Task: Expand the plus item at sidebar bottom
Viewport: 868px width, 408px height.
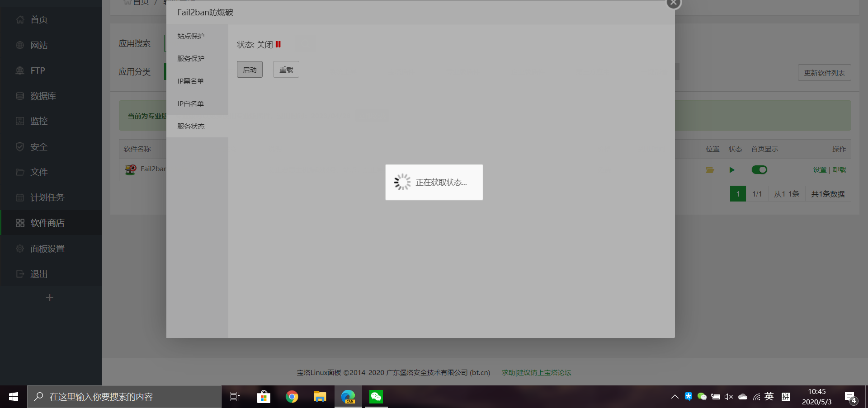Action: click(x=50, y=297)
